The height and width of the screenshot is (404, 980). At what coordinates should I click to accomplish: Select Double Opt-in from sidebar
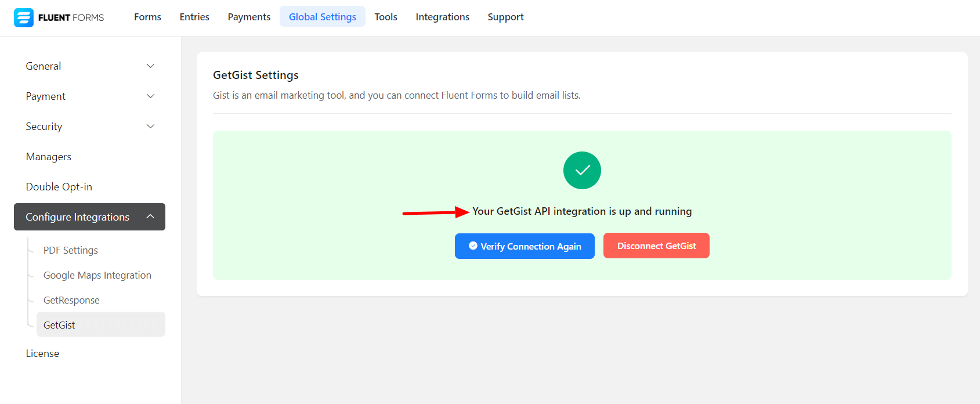[x=59, y=187]
